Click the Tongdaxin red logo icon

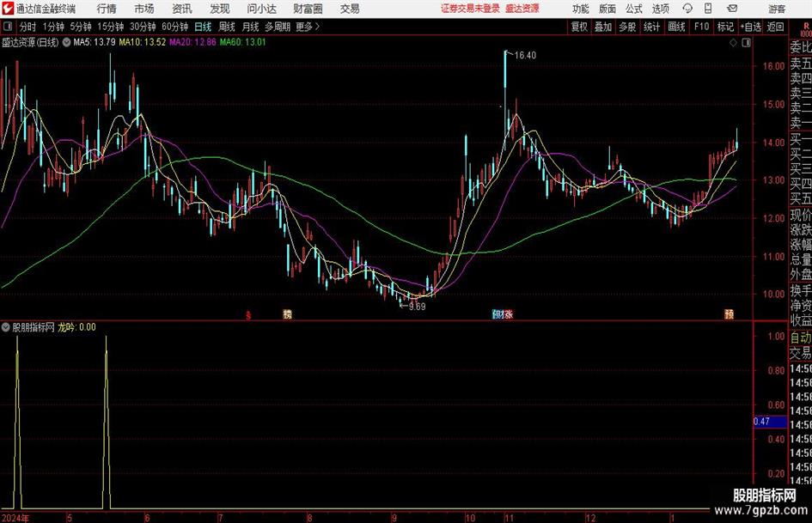point(8,9)
